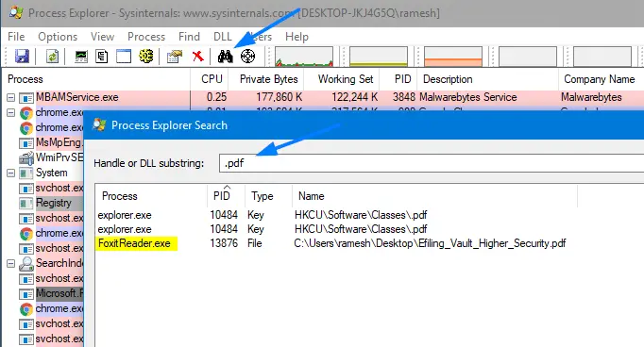
Task: Click the SearchIndexer magnifier process icon
Action: click(26, 264)
